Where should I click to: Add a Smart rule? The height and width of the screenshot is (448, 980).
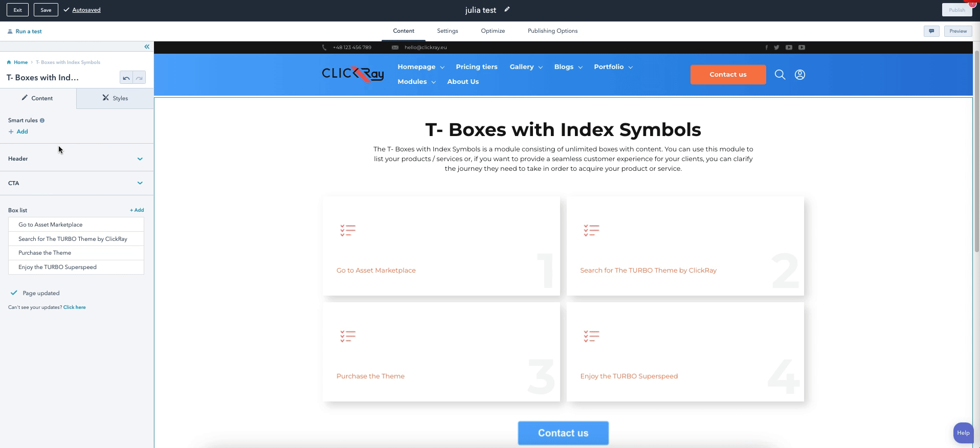pyautogui.click(x=18, y=132)
